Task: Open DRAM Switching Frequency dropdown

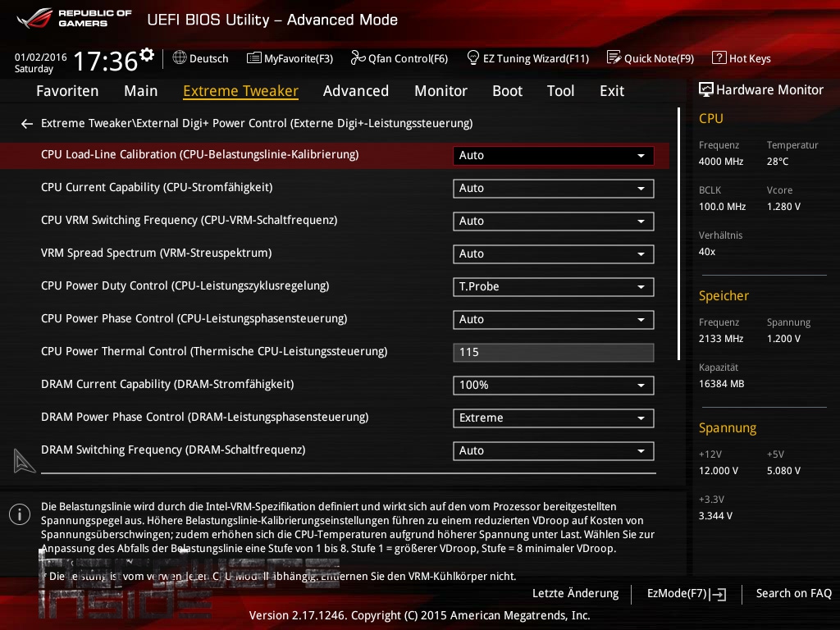Action: (554, 451)
